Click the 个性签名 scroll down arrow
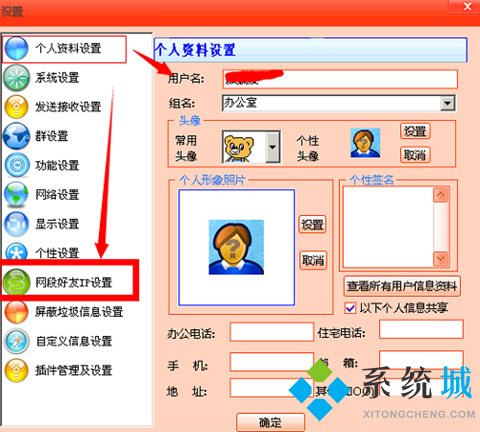 (x=441, y=258)
